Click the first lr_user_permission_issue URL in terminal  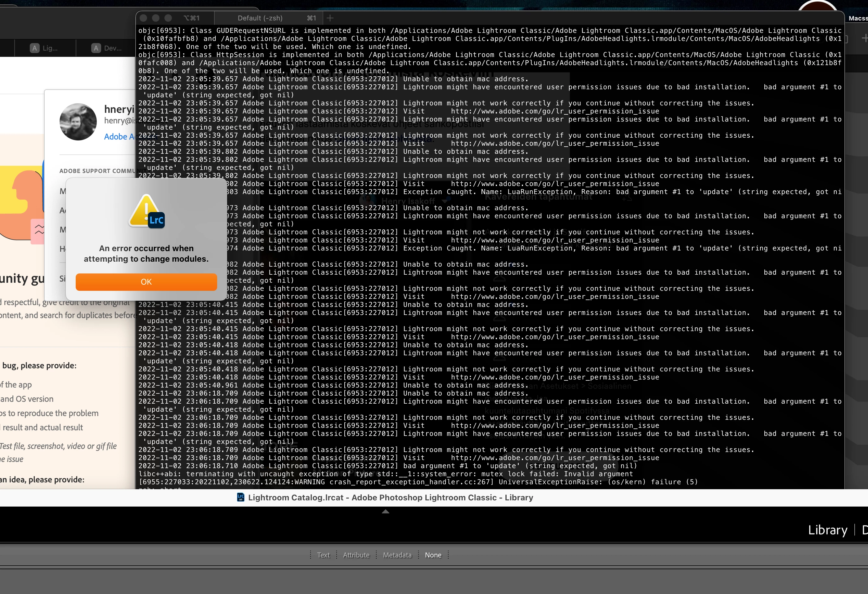tap(555, 111)
